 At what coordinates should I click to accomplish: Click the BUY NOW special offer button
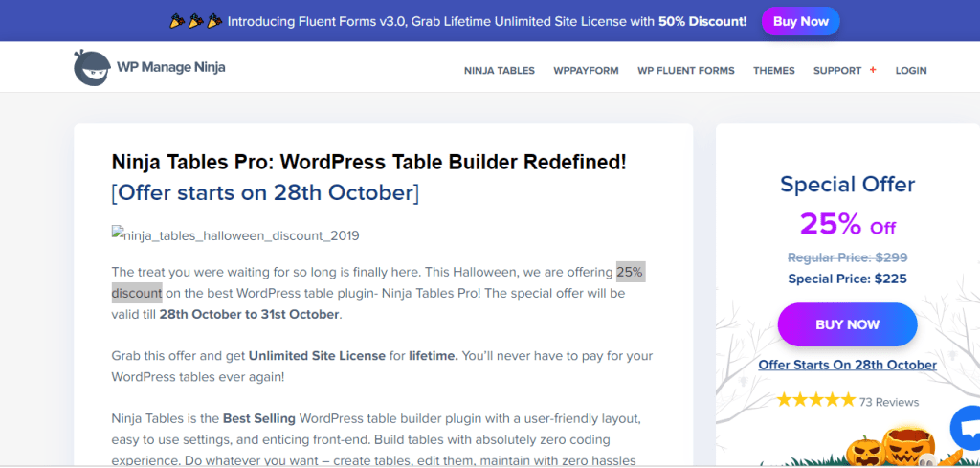847,324
